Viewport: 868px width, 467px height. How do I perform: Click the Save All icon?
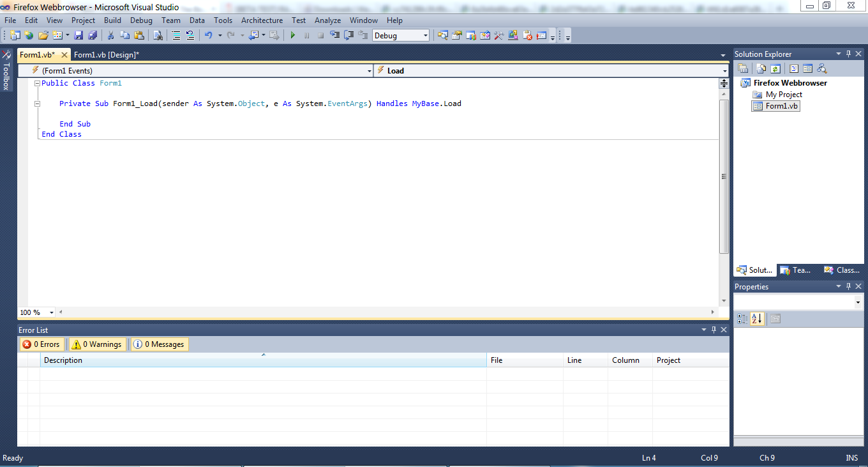tap(93, 36)
